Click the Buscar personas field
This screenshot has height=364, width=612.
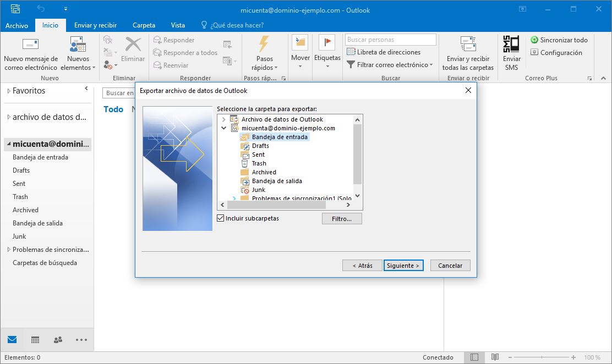coord(390,40)
